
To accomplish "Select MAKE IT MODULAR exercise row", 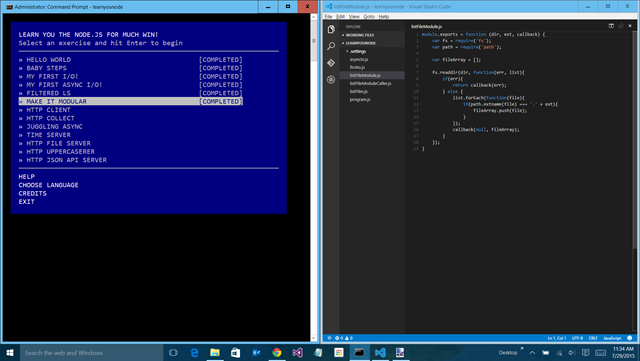I will click(x=131, y=101).
